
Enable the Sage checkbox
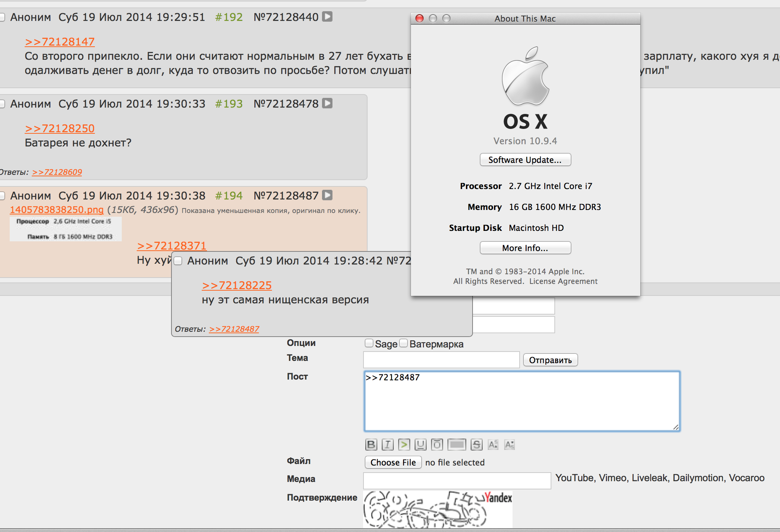tap(369, 343)
